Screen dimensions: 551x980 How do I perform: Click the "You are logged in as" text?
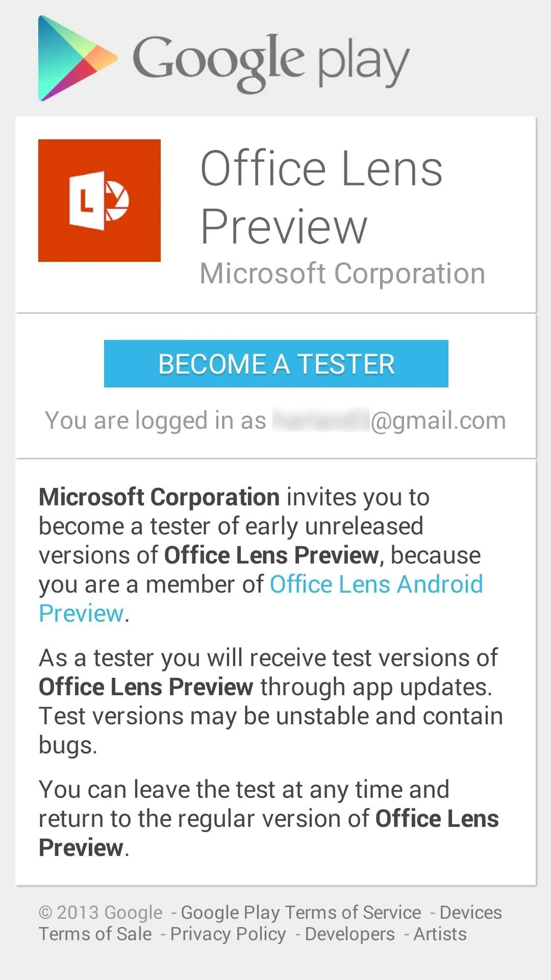click(156, 421)
